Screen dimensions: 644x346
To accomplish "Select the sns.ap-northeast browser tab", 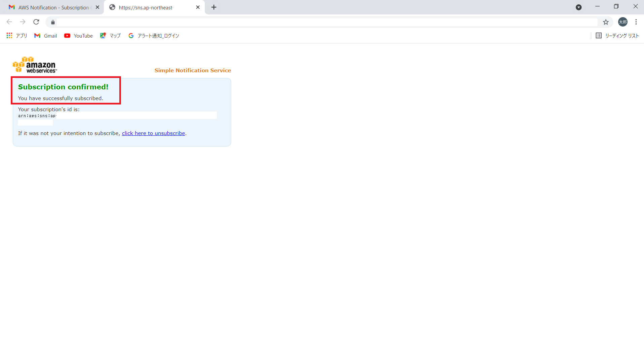I will (154, 7).
